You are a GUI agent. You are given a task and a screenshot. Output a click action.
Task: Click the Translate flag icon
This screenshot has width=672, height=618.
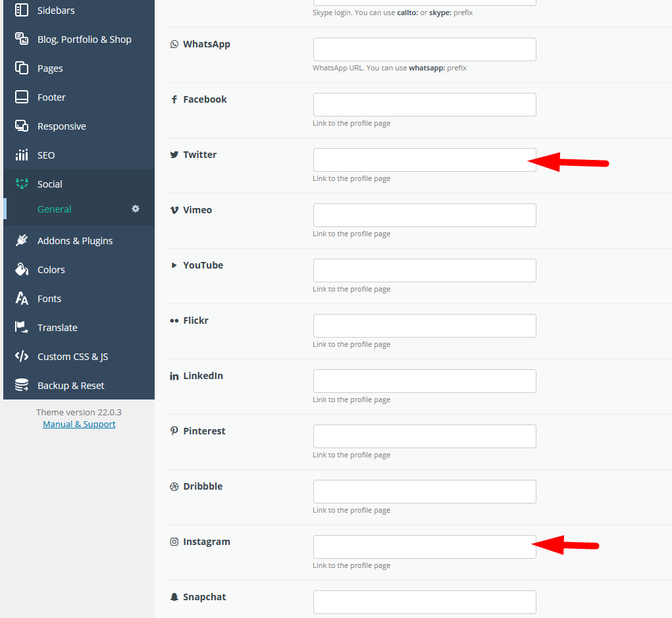22,328
